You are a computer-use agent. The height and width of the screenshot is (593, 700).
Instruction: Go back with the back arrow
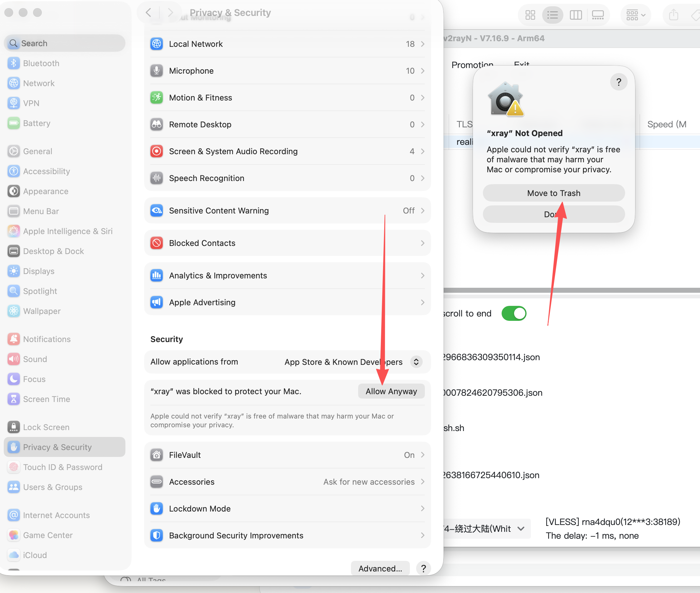(x=148, y=13)
